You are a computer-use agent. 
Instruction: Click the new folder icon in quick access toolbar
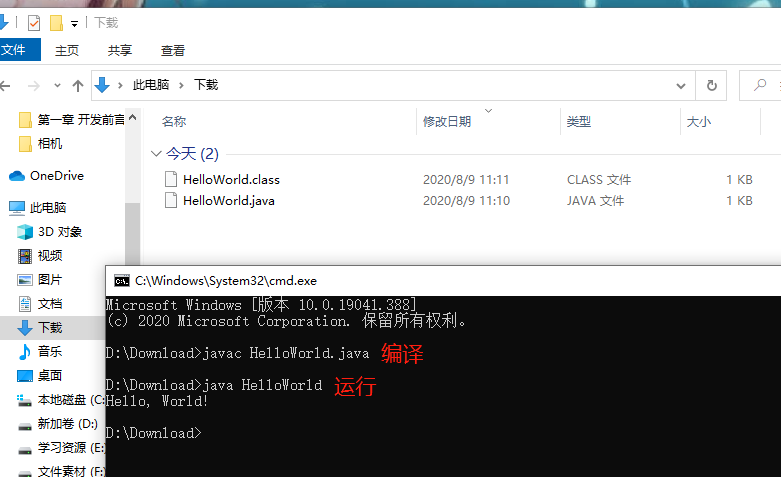point(56,23)
